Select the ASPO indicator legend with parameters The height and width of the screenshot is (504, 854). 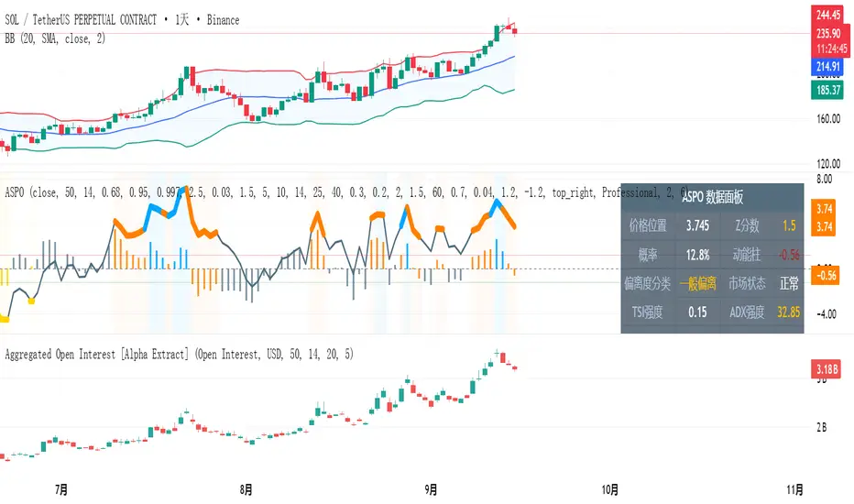(346, 192)
